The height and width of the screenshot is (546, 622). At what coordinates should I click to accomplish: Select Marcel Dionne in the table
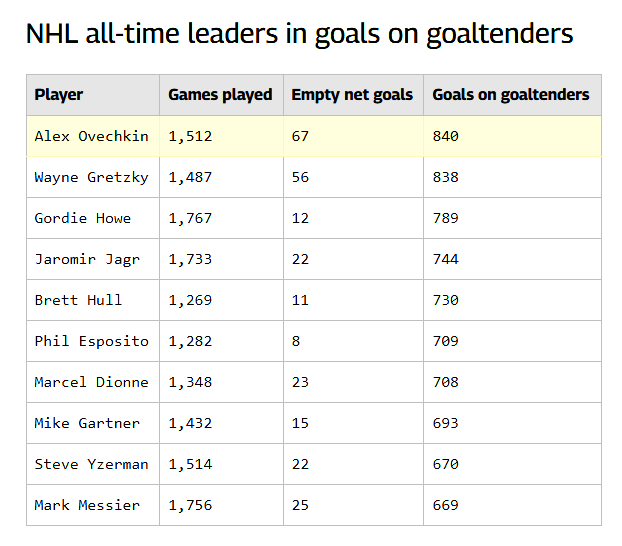point(91,382)
